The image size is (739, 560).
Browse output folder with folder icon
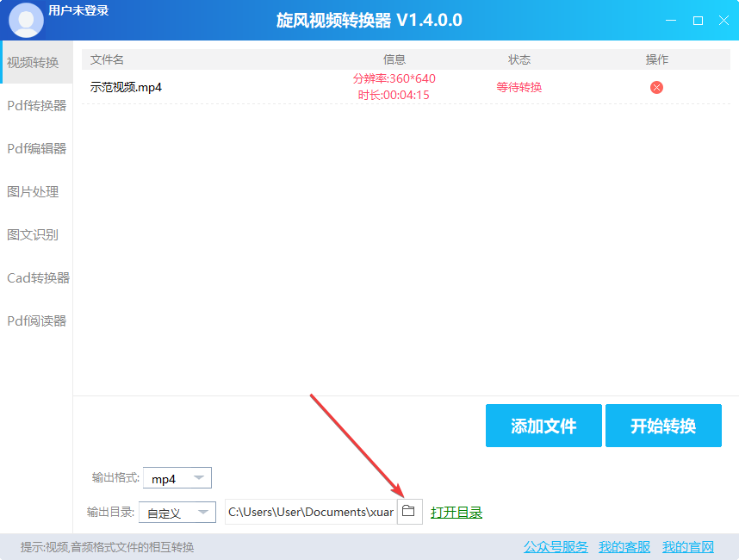[409, 512]
